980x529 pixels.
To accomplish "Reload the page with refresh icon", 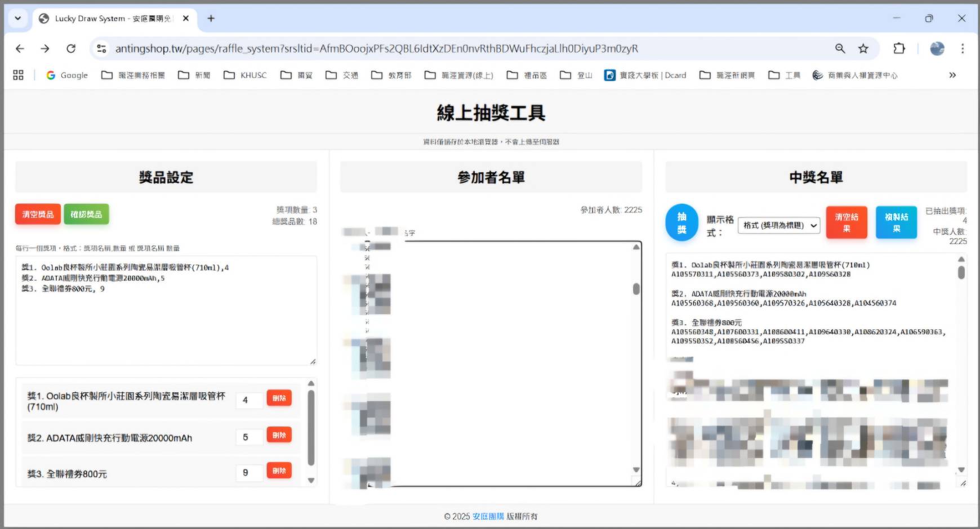I will point(71,49).
